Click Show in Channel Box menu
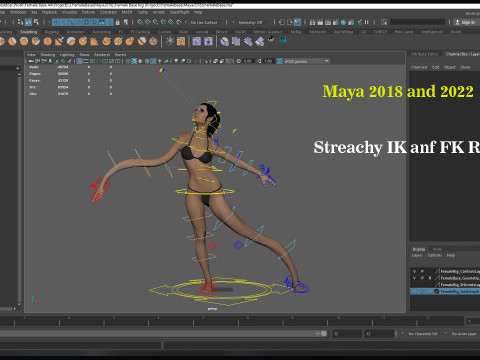This screenshot has width=480, height=360. 465,67
